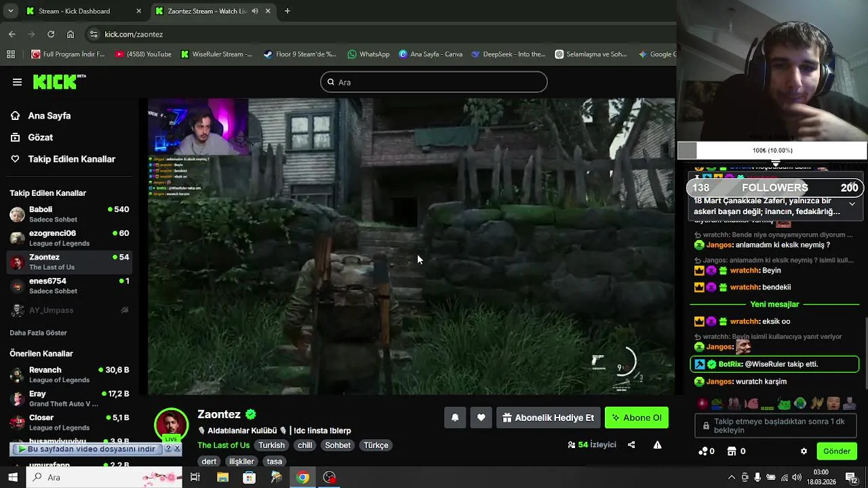Reload the kick.com page

[51, 34]
